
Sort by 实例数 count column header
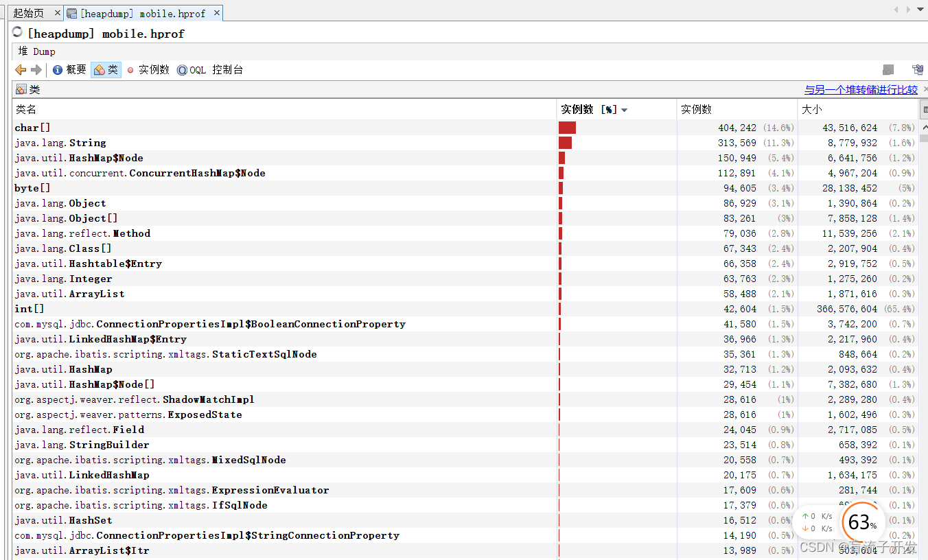736,110
